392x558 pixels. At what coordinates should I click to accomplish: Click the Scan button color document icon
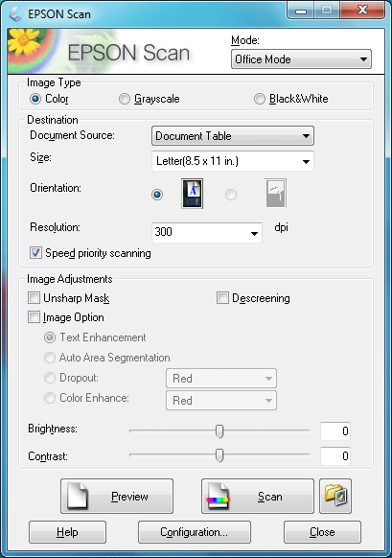point(218,497)
